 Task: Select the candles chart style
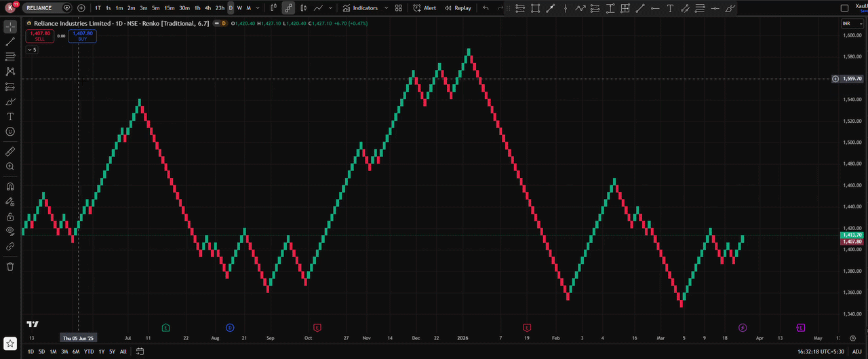coord(303,8)
